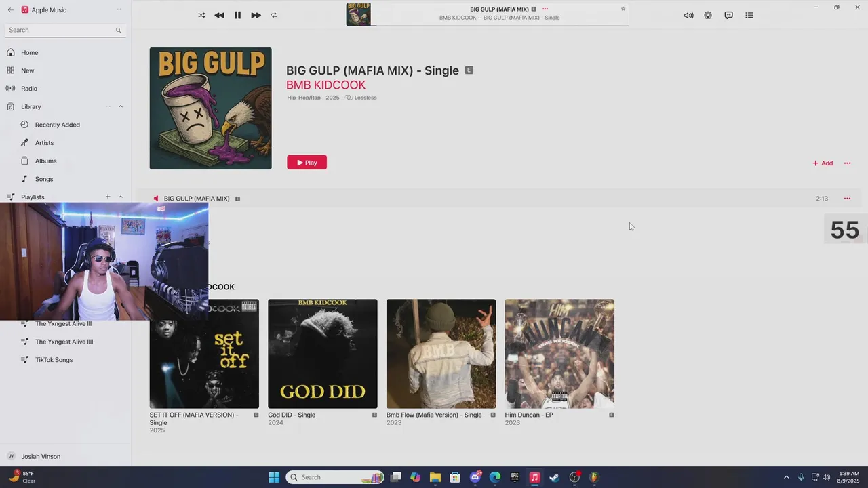Open Microsoft Store from the taskbar
The image size is (868, 488).
[x=455, y=477]
